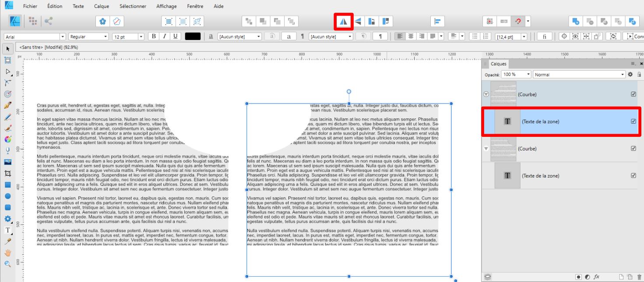Select the Move tool
This screenshot has height=282, width=644.
point(7,48)
